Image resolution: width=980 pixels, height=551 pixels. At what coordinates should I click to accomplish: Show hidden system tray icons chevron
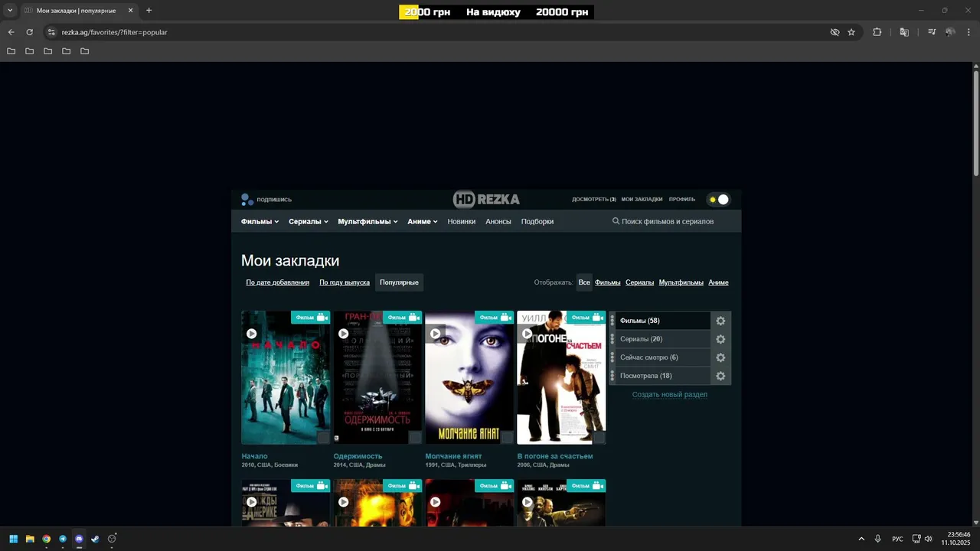861,539
